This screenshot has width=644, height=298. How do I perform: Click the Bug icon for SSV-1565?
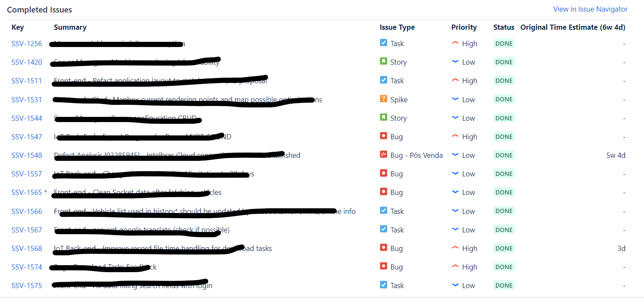coord(383,191)
